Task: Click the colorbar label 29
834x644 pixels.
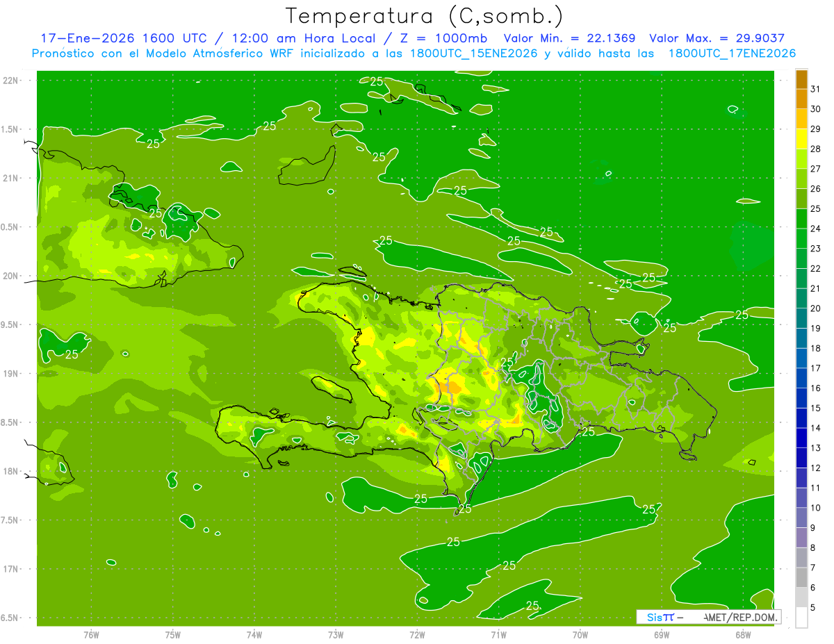Action: [x=816, y=129]
